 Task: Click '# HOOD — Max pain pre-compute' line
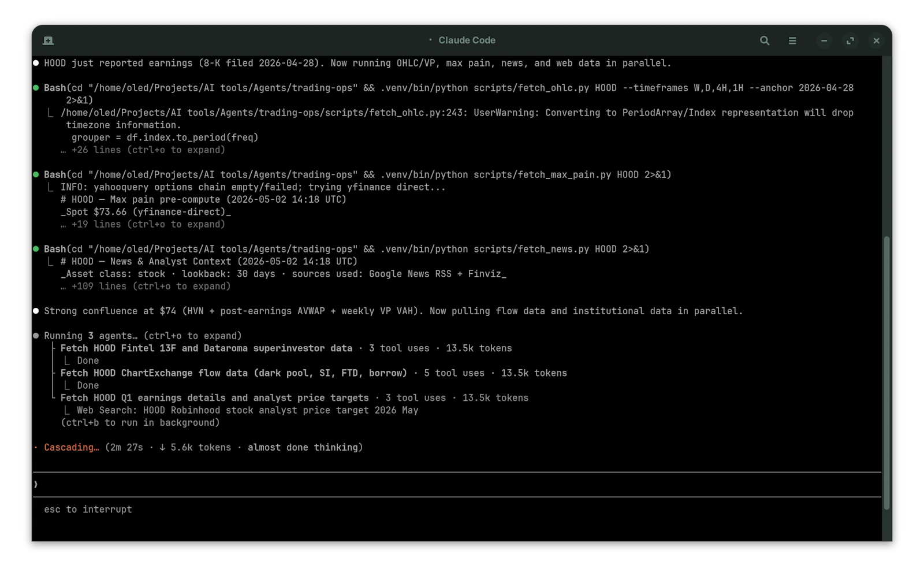[x=203, y=199]
